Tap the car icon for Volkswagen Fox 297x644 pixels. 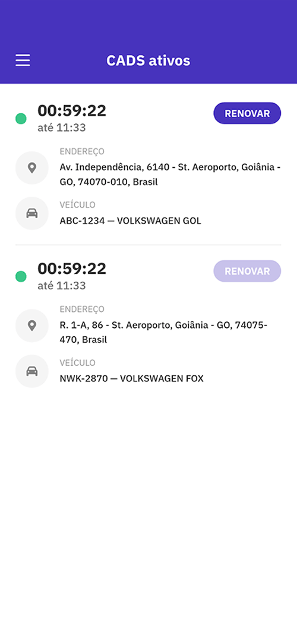point(31,371)
